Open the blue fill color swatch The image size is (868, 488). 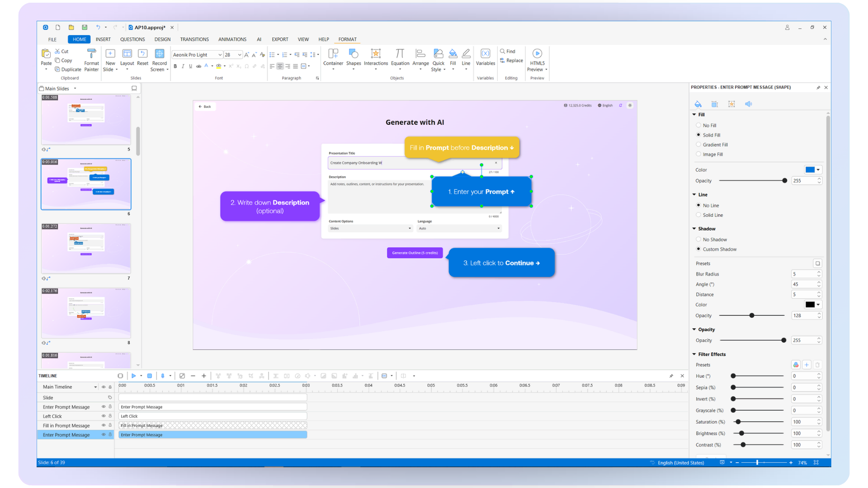pos(810,170)
